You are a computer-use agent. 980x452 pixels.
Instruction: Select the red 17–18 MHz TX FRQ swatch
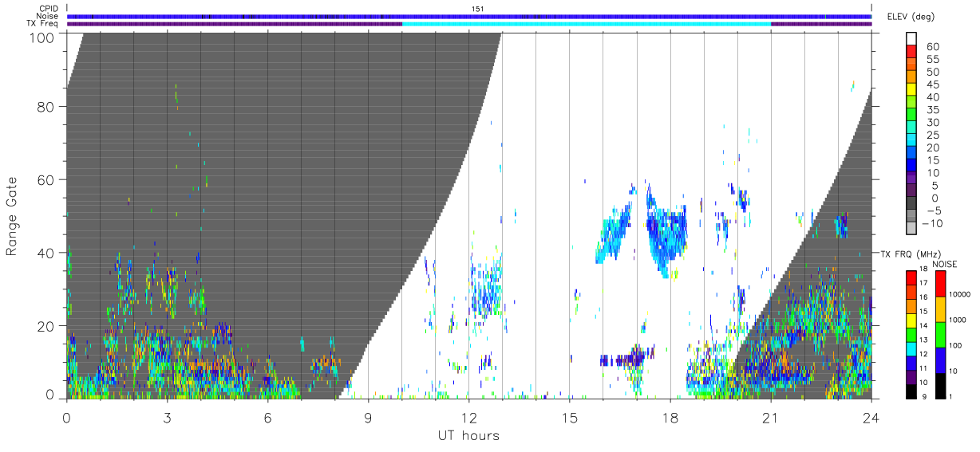click(911, 278)
